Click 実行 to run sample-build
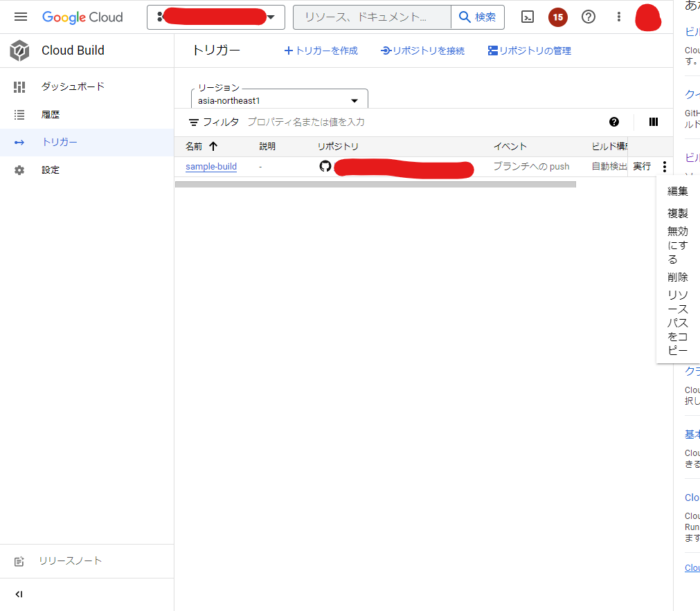This screenshot has height=611, width=700. tap(642, 167)
